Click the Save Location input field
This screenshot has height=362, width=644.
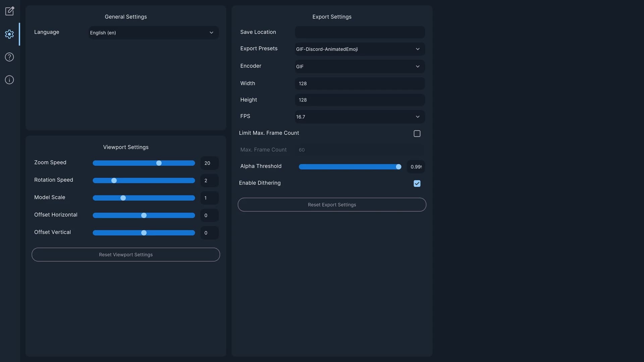(359, 32)
